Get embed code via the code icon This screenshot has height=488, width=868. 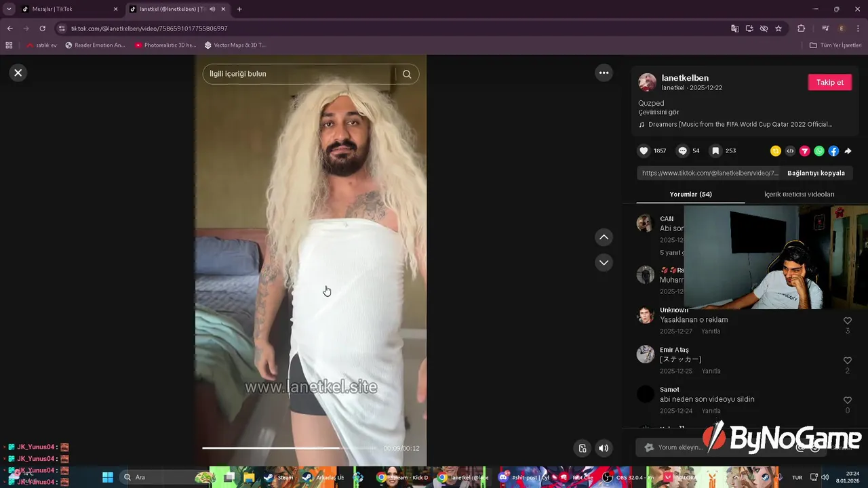[x=790, y=151]
